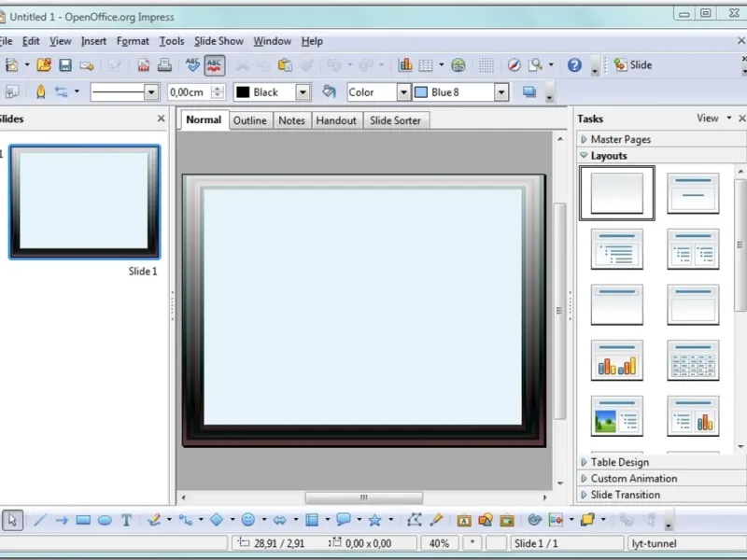The width and height of the screenshot is (747, 560).
Task: Toggle AutoSpellcheck button
Action: pyautogui.click(x=215, y=65)
